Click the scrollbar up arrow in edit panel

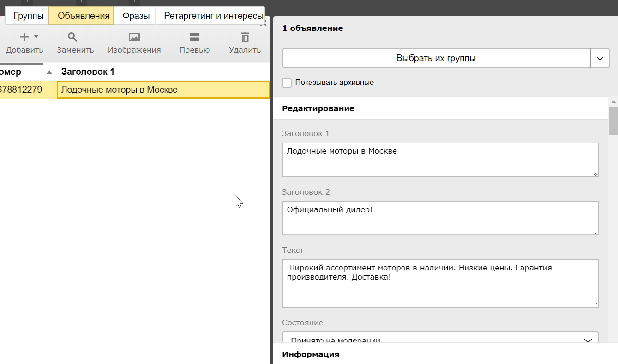(x=613, y=102)
